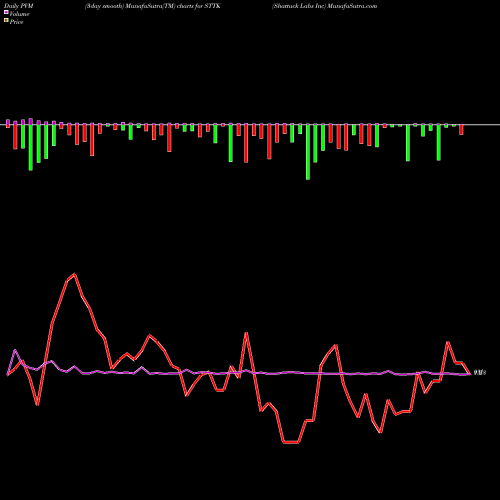Click the '(Shattuck Labs Inc) MunafaSutra.com' text
Screen dimensions: 500x500
pos(324,6)
